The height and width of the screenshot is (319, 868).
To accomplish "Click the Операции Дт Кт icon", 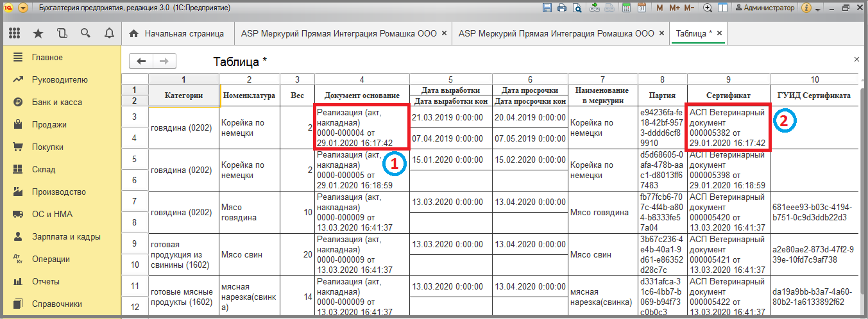I will point(17,259).
